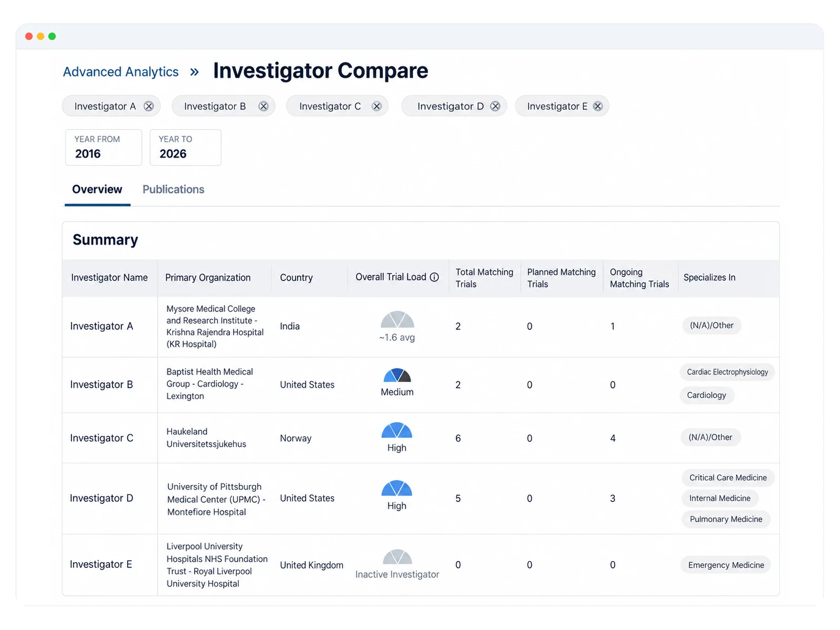The width and height of the screenshot is (840, 630).
Task: Open the Year From 2016 field
Action: point(103,148)
